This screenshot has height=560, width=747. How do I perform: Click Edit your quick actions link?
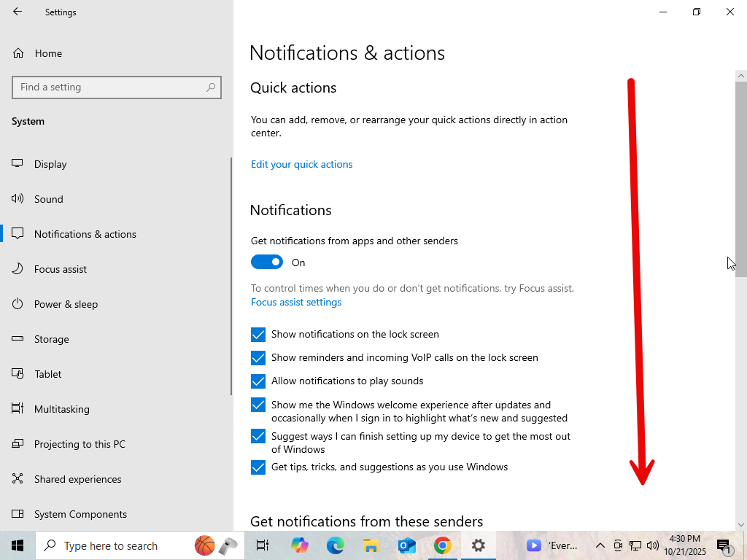301,165
